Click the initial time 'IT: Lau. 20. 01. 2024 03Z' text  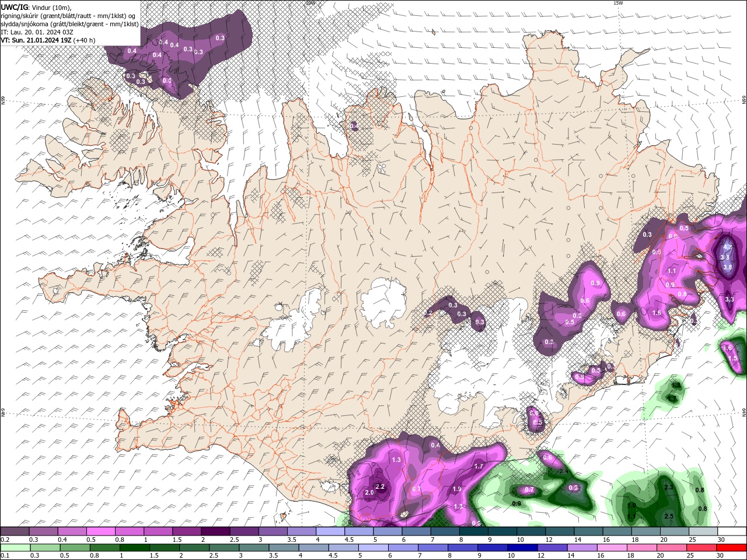click(x=37, y=32)
